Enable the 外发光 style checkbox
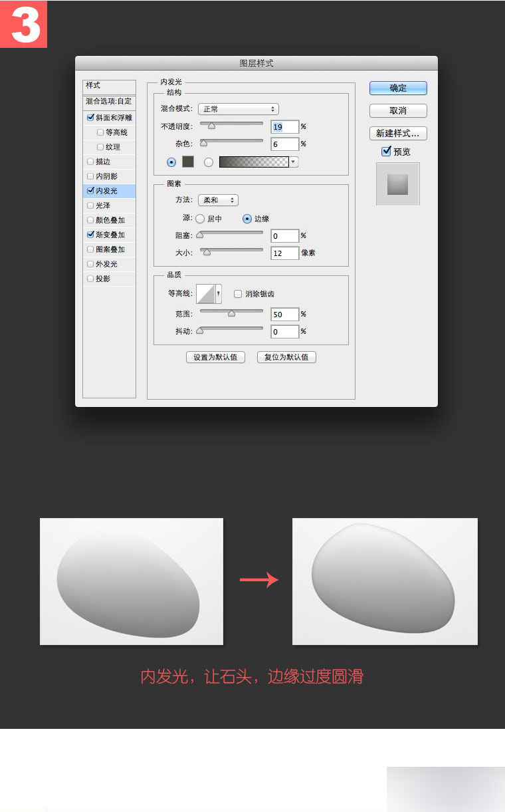 point(90,264)
